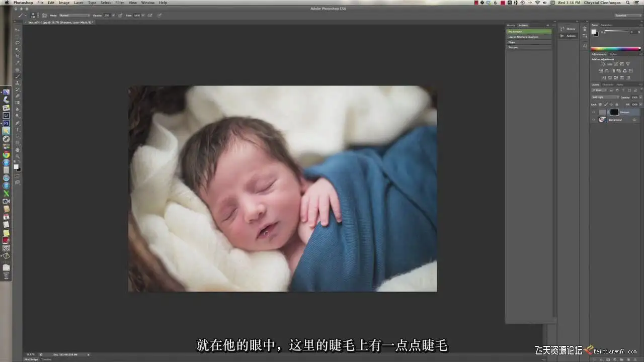Run the Sharpen action button
The image size is (644, 362).
pos(529,47)
